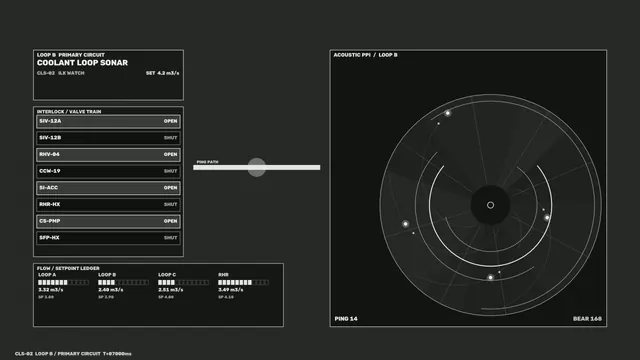Click the 'PING 14' counter
This screenshot has height=360, width=640.
pos(346,319)
